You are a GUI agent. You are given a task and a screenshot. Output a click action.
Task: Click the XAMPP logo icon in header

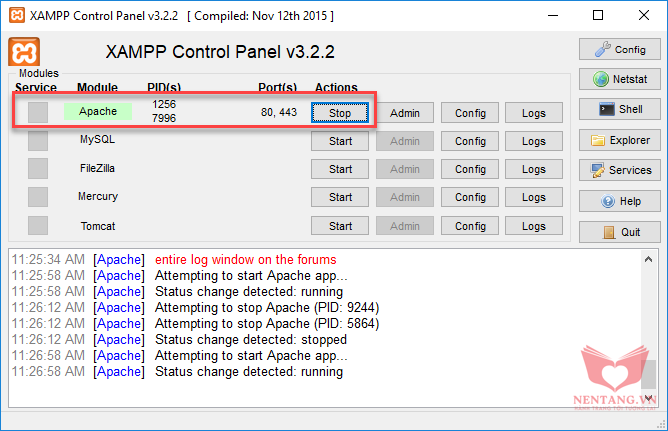coord(24,53)
